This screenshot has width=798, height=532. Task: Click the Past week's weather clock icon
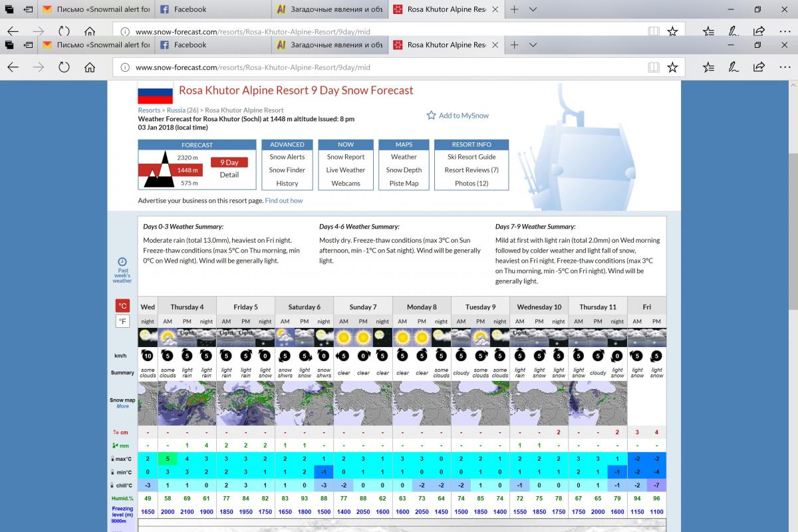pos(122,262)
